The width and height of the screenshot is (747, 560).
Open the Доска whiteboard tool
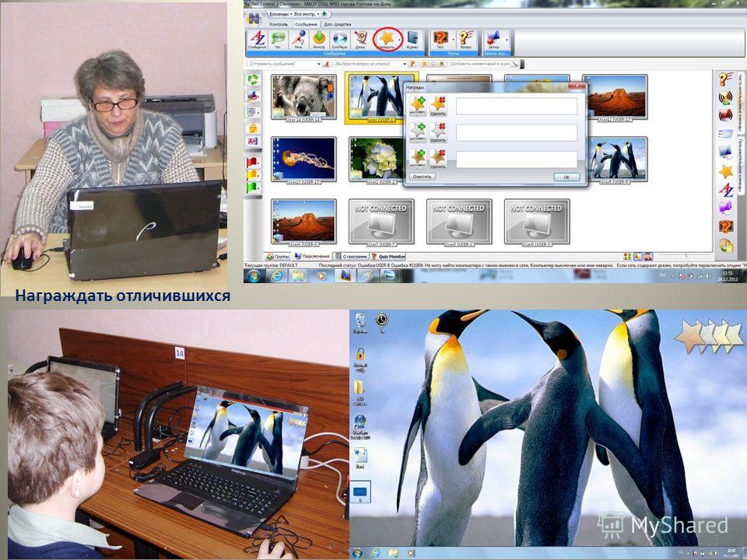360,40
